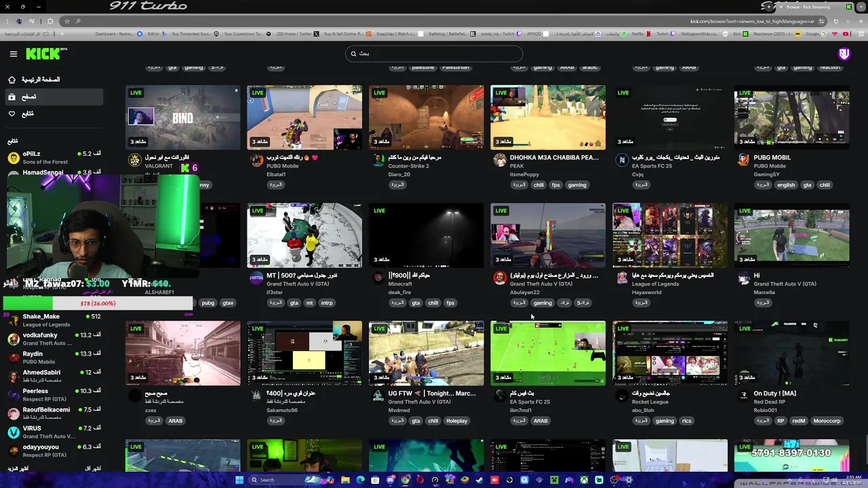Click the redM tag under Robio001
Image resolution: width=868 pixels, height=488 pixels.
click(798, 421)
